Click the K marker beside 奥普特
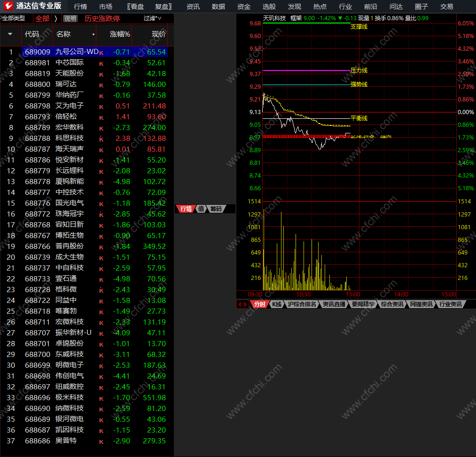The image size is (476, 457). click(101, 442)
